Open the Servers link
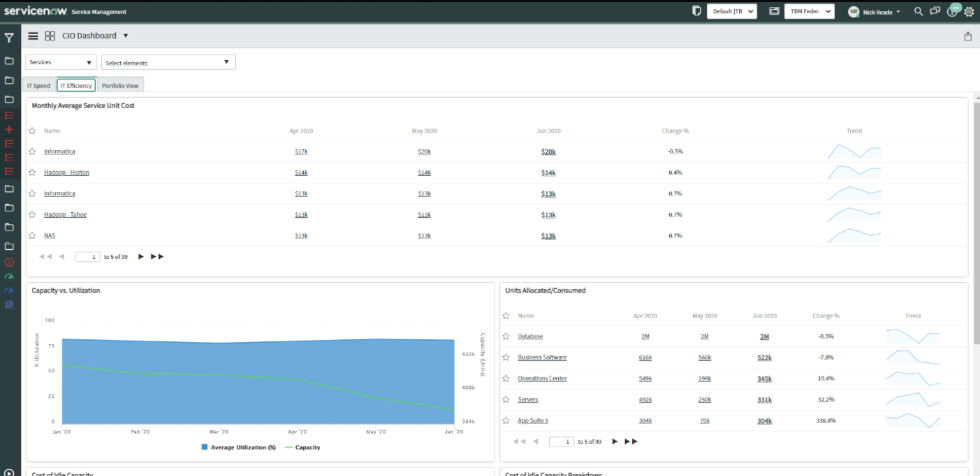This screenshot has width=980, height=476. click(x=528, y=399)
